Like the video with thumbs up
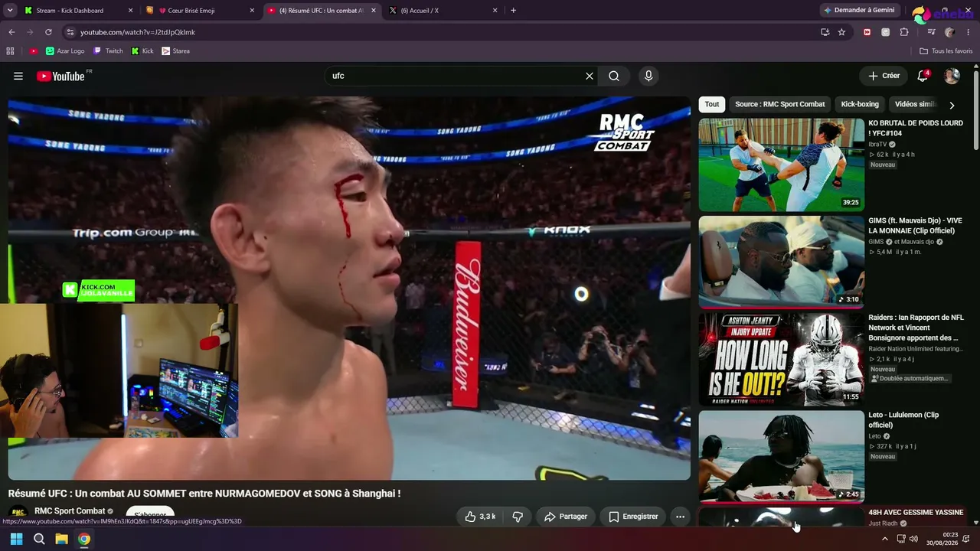This screenshot has width=980, height=551. point(481,517)
